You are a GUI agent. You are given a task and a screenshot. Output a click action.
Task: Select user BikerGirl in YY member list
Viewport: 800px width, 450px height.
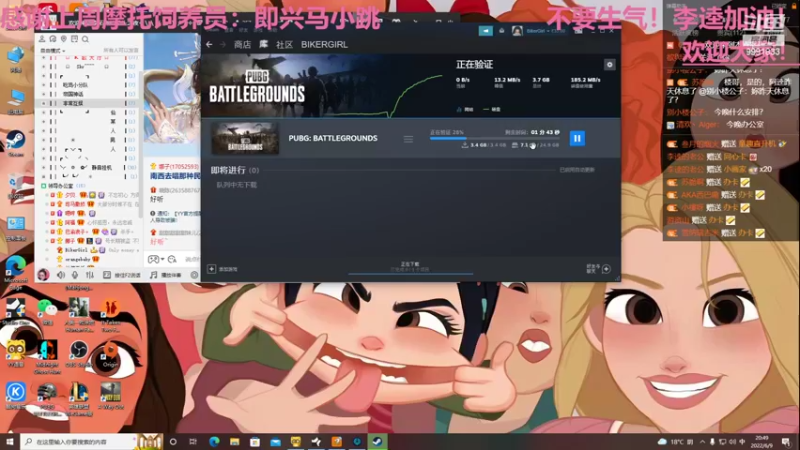click(76, 250)
